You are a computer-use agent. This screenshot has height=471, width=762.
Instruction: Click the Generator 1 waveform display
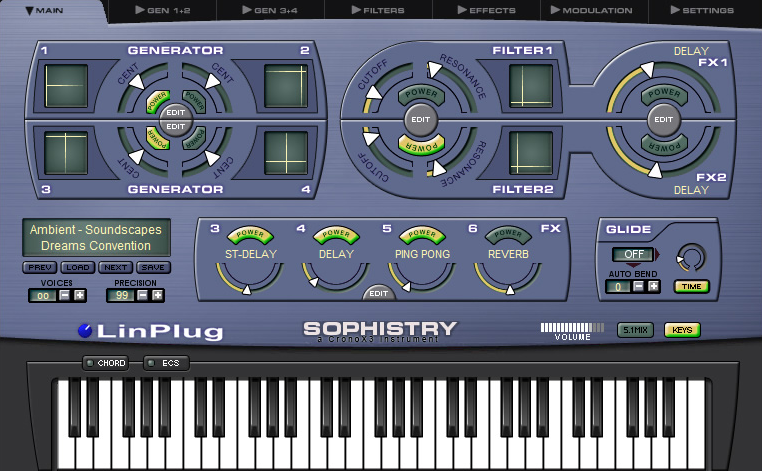pyautogui.click(x=68, y=87)
